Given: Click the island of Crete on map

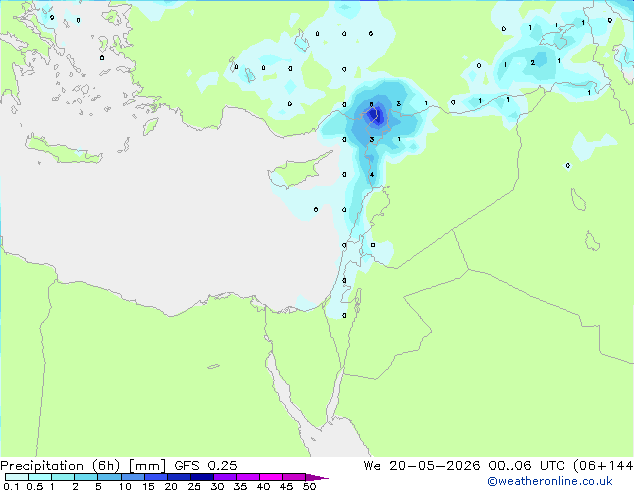Looking at the screenshot, I should 63,150.
